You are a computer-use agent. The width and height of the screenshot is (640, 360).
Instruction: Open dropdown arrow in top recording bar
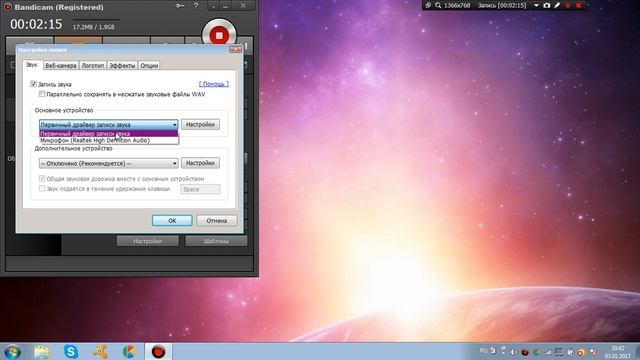[x=536, y=5]
